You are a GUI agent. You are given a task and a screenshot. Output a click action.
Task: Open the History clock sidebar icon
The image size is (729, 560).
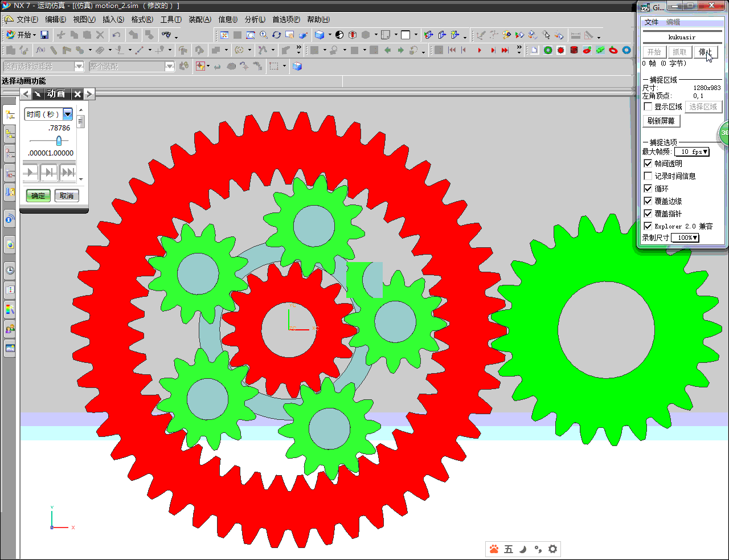point(10,270)
